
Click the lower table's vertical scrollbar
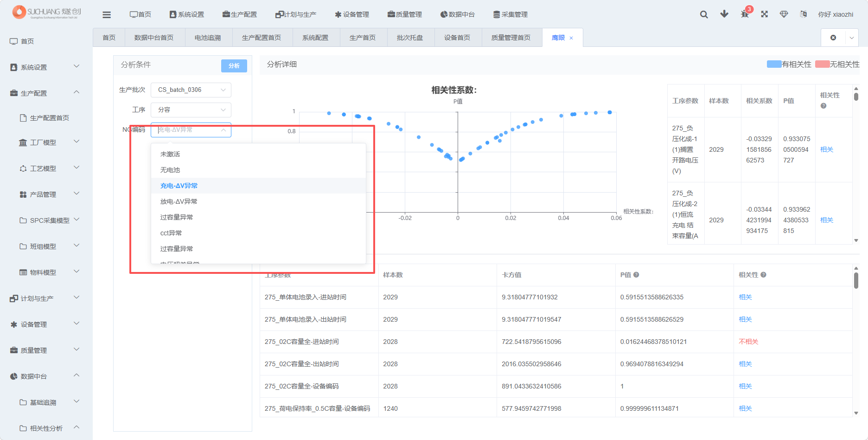856,280
